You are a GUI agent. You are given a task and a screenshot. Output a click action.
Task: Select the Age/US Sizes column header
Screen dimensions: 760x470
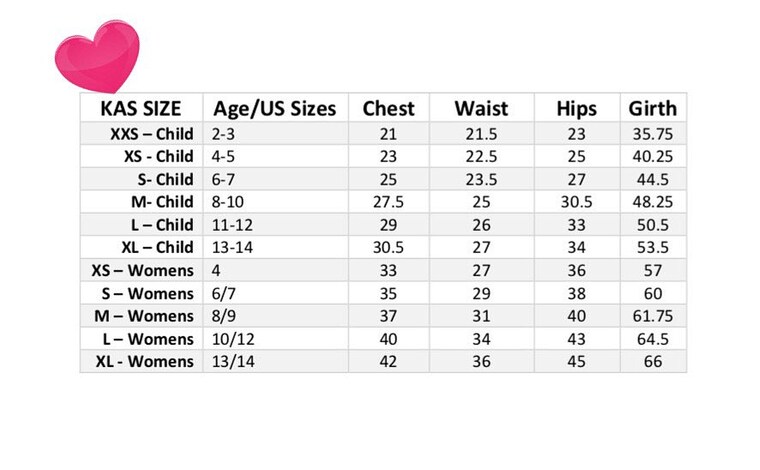point(275,109)
